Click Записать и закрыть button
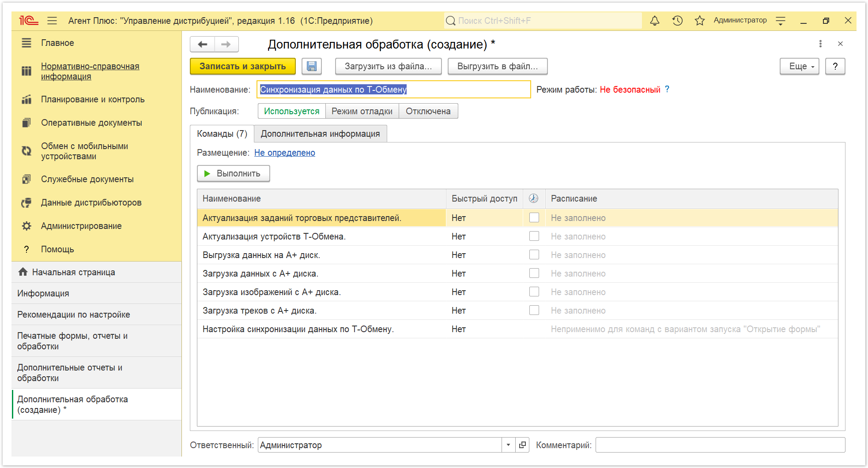 (243, 66)
